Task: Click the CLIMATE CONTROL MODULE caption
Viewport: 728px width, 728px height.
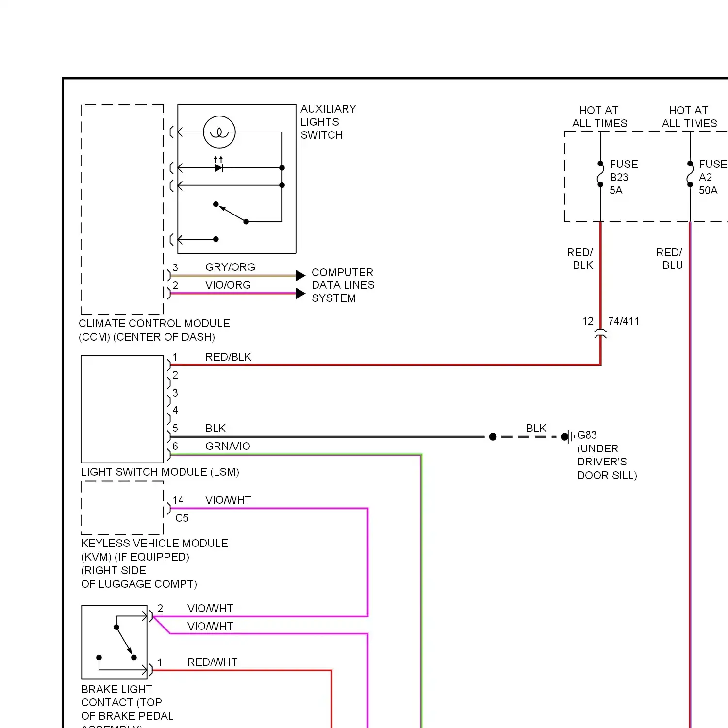Action: pos(154,330)
